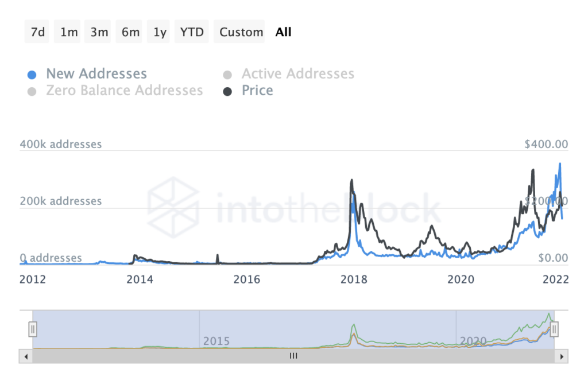Click the 2018 price peak on chart

[x=352, y=181]
